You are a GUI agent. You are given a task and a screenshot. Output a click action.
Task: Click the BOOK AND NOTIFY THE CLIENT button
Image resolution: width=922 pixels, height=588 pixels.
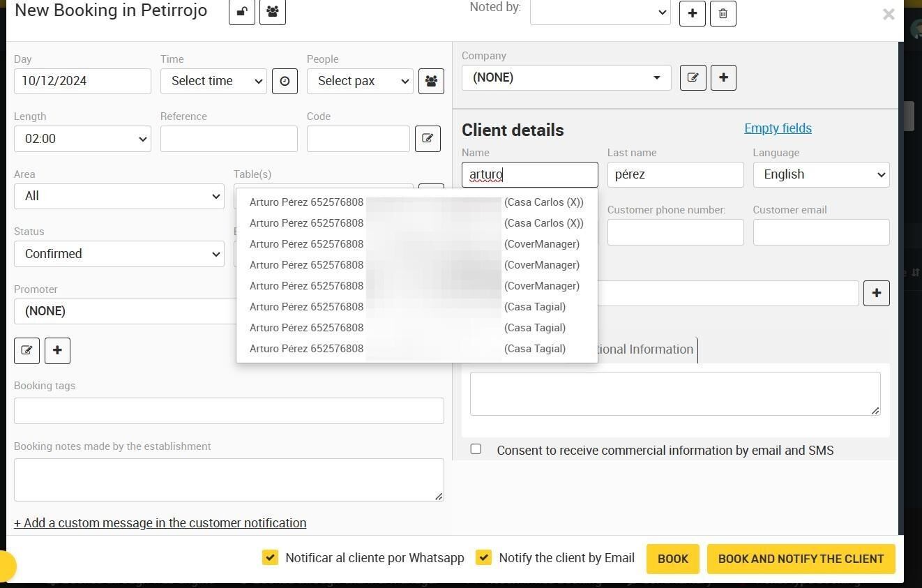pos(801,559)
